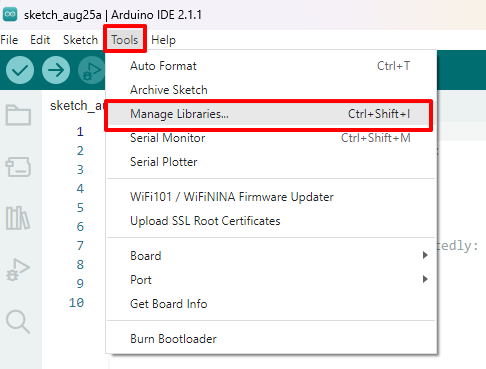Open the Library Manager books icon

point(18,218)
